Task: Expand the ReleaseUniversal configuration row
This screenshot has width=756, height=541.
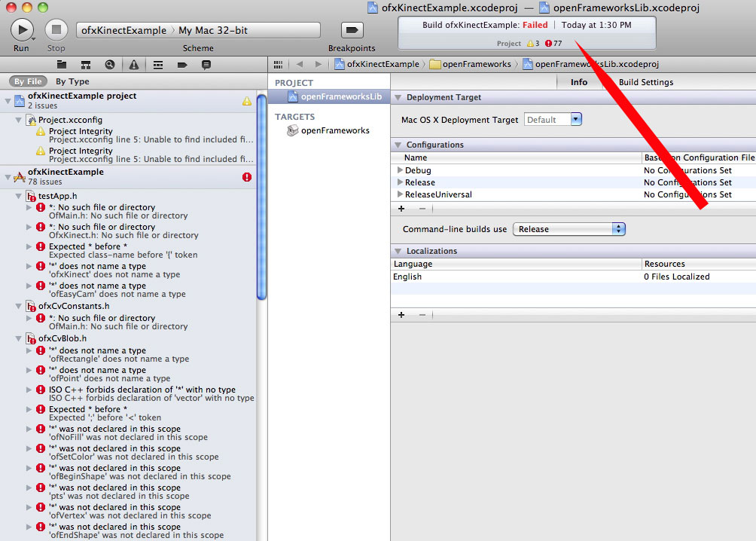Action: (x=400, y=194)
